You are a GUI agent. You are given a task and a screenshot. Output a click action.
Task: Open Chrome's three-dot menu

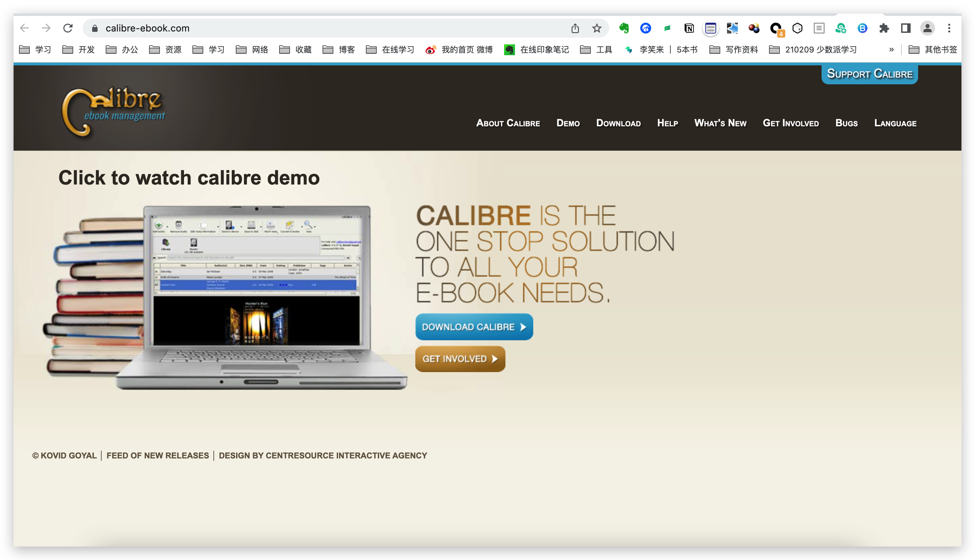(x=949, y=28)
